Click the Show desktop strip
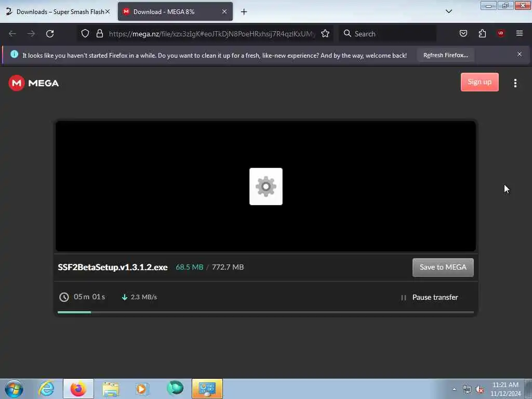The image size is (532, 399). pos(528,389)
